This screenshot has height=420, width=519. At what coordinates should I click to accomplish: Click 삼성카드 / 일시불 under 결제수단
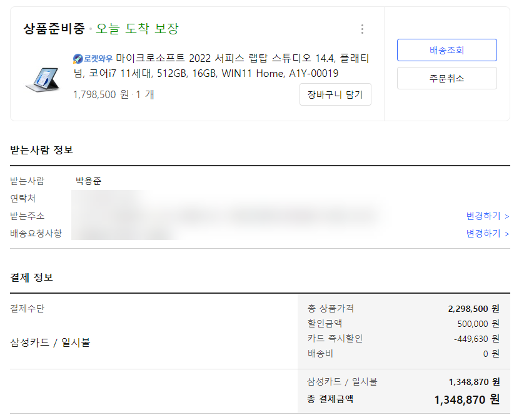coord(50,342)
